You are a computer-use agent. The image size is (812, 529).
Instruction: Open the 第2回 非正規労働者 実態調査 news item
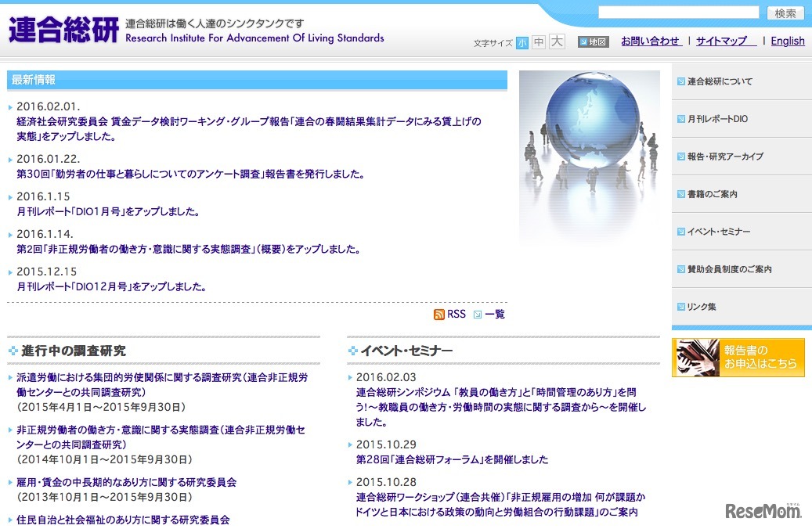[x=189, y=249]
